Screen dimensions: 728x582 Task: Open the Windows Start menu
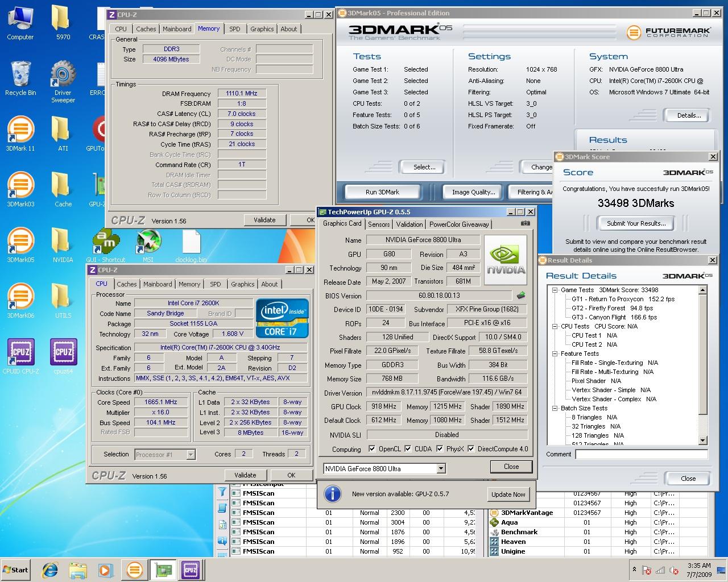pos(16,569)
